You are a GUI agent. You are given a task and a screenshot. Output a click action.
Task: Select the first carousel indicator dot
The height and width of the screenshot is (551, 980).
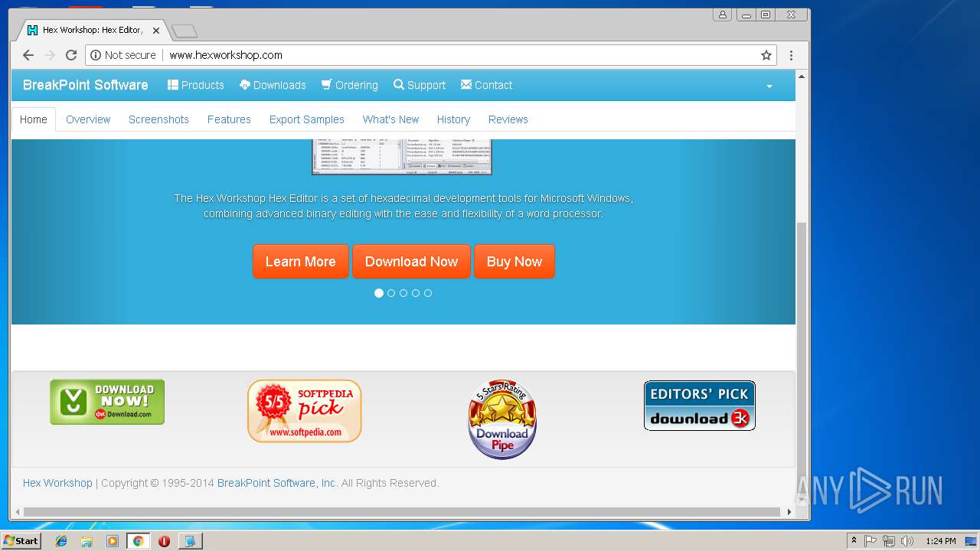(x=379, y=293)
